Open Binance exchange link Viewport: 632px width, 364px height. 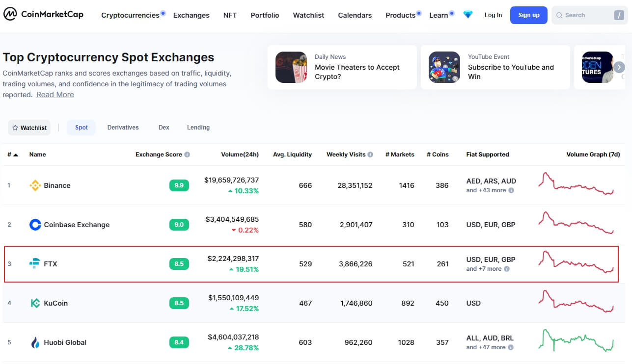57,185
